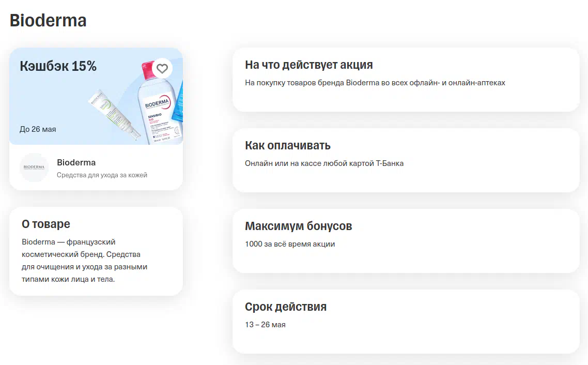
Task: Click the round Bioderma brand logo
Action: click(x=34, y=168)
